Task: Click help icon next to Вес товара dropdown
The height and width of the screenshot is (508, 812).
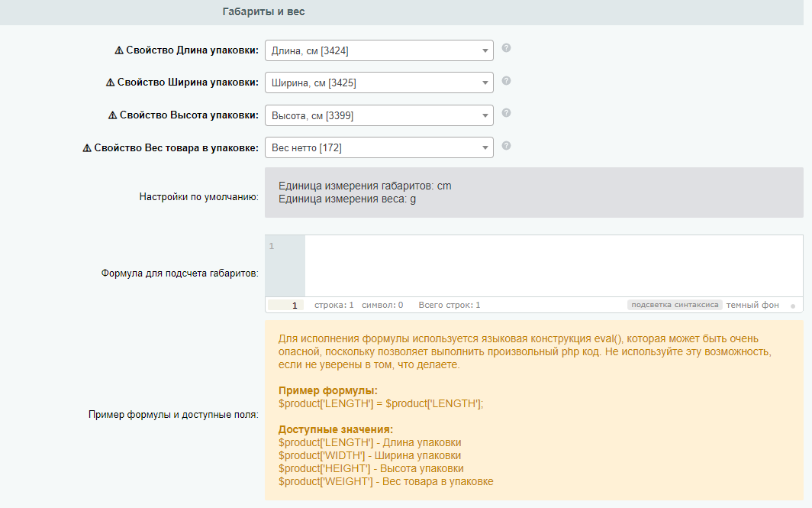Action: click(x=507, y=145)
